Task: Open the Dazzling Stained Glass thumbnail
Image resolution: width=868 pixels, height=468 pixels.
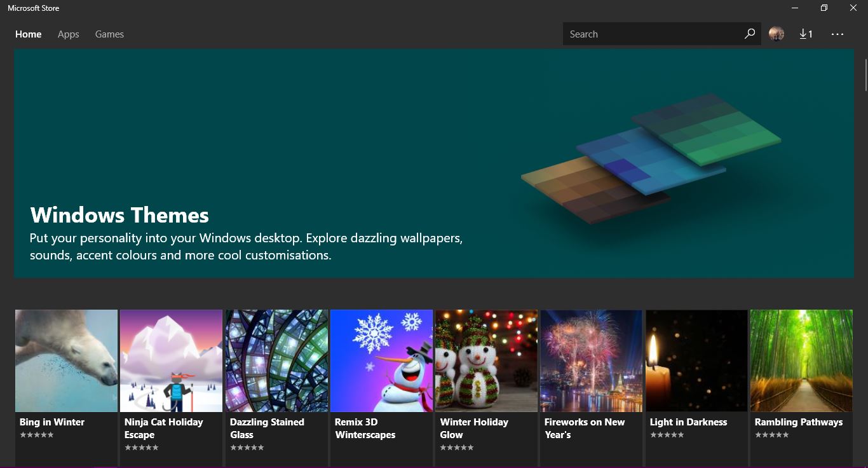Action: point(276,361)
